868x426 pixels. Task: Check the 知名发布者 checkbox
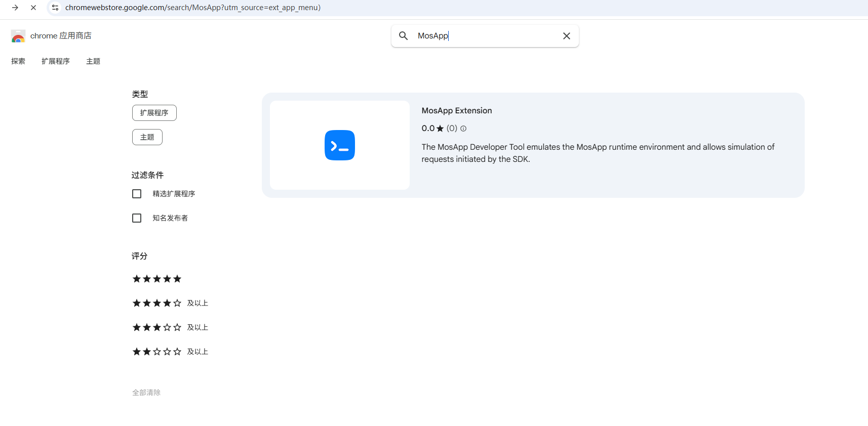pos(137,218)
